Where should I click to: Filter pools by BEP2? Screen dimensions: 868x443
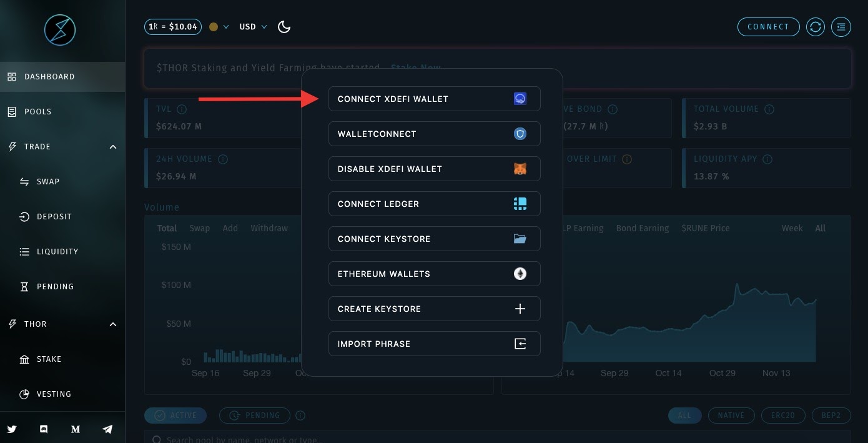pos(831,416)
